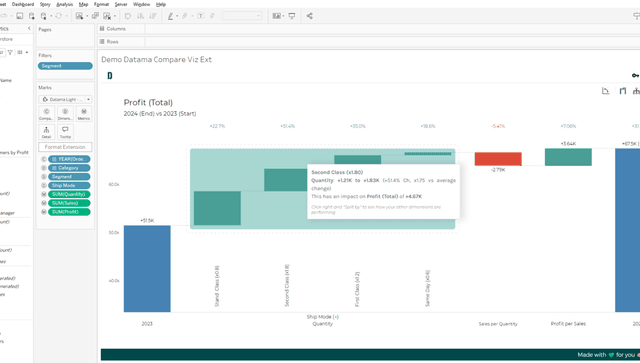Click the New Worksheet toolbar icon
Viewport: 640px width, 363px height.
pos(79,16)
